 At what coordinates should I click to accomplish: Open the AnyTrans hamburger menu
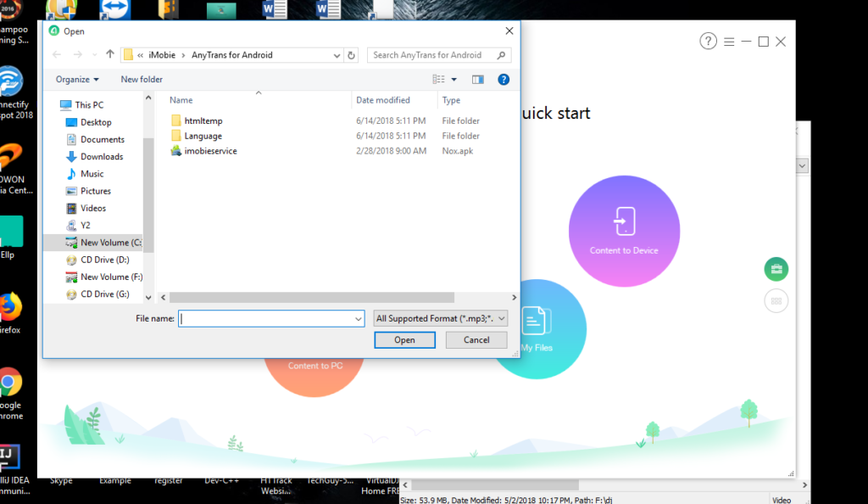[727, 40]
